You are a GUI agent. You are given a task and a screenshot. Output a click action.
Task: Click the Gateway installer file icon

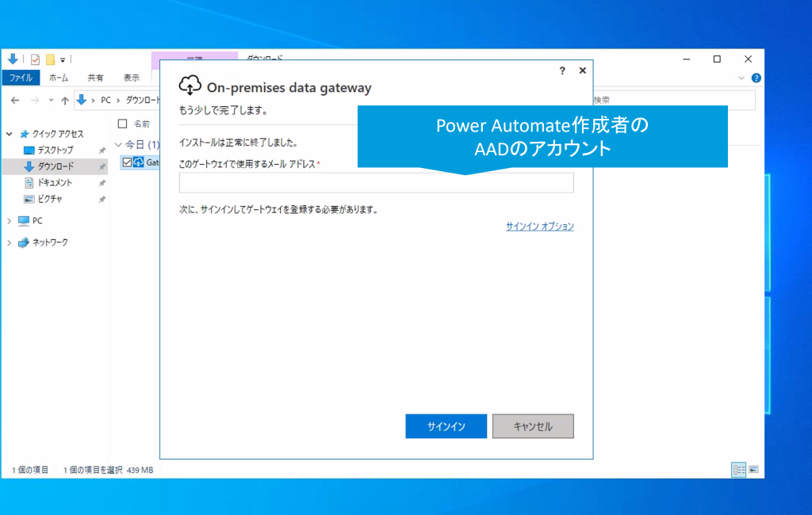pos(139,162)
